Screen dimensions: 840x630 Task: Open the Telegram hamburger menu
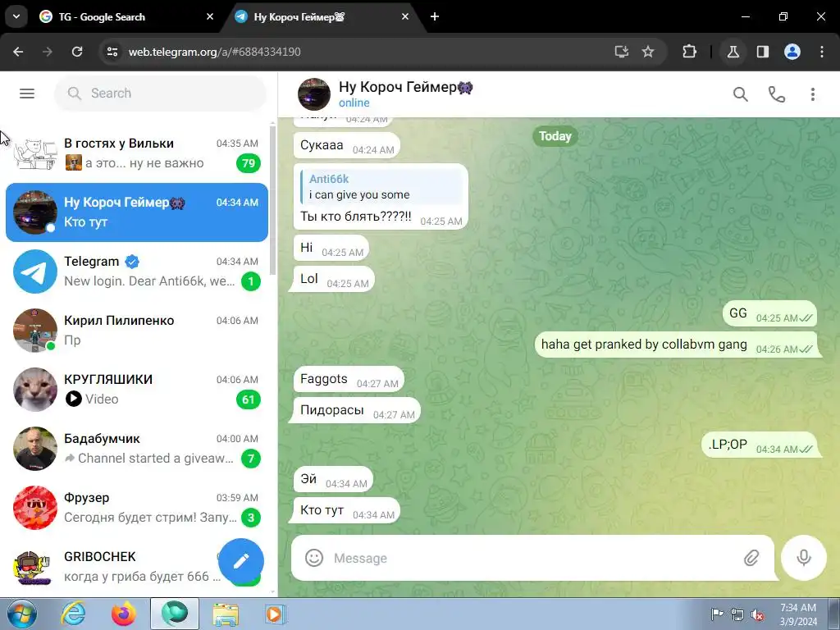(27, 94)
